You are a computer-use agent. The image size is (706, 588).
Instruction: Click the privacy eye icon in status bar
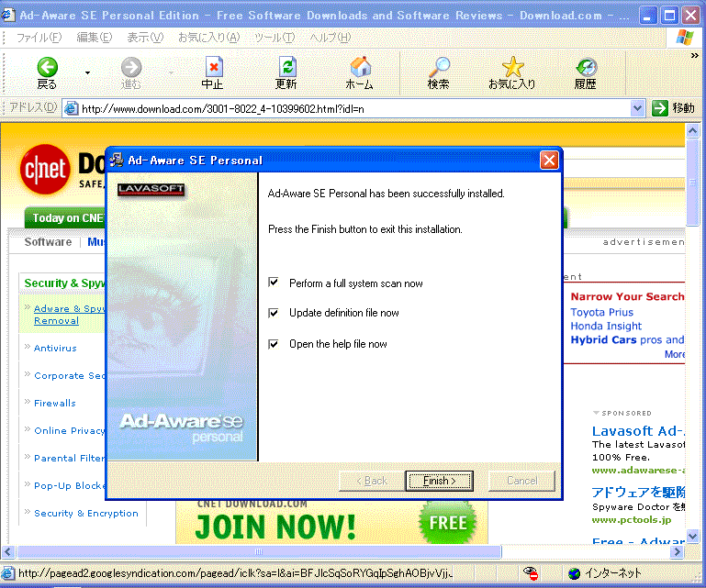(531, 572)
